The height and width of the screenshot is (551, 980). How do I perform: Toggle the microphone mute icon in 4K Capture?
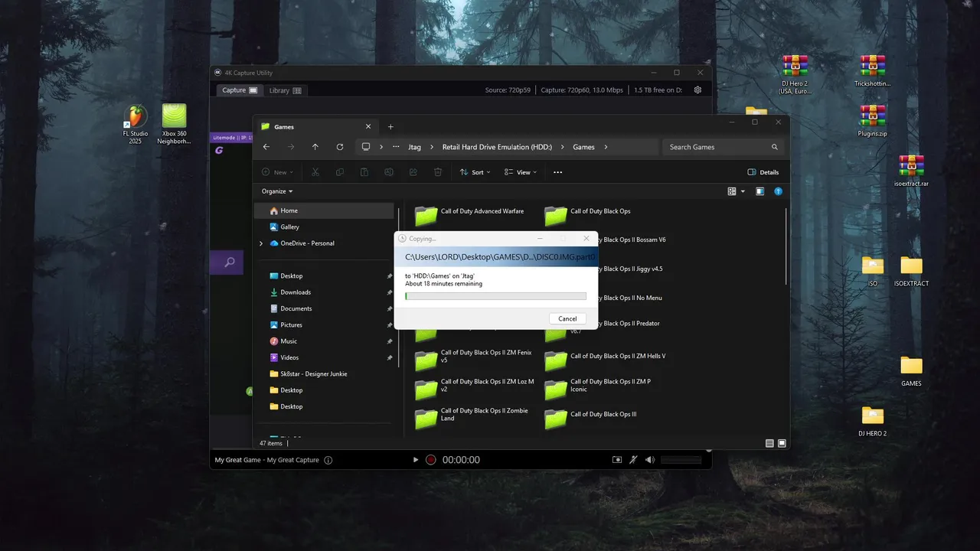pyautogui.click(x=633, y=460)
